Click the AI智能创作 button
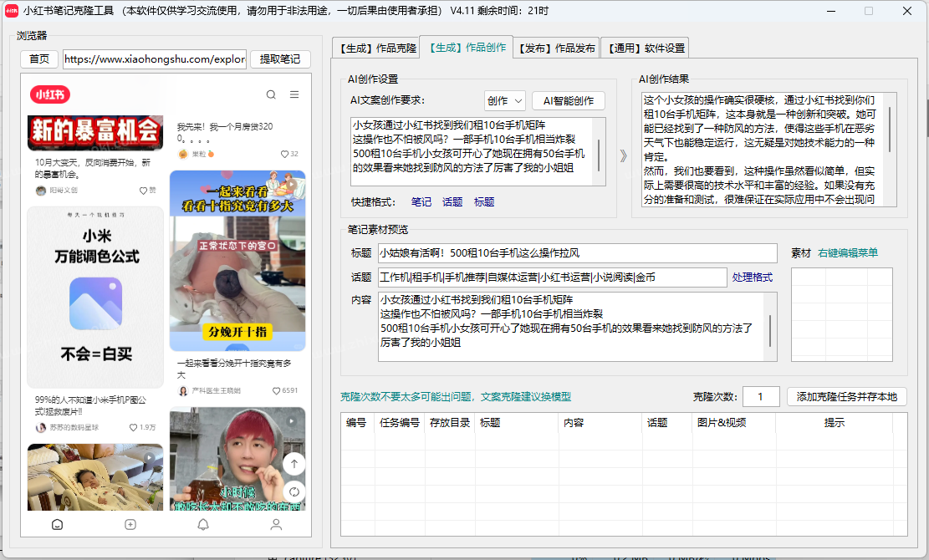Image resolution: width=929 pixels, height=560 pixels. coord(569,100)
